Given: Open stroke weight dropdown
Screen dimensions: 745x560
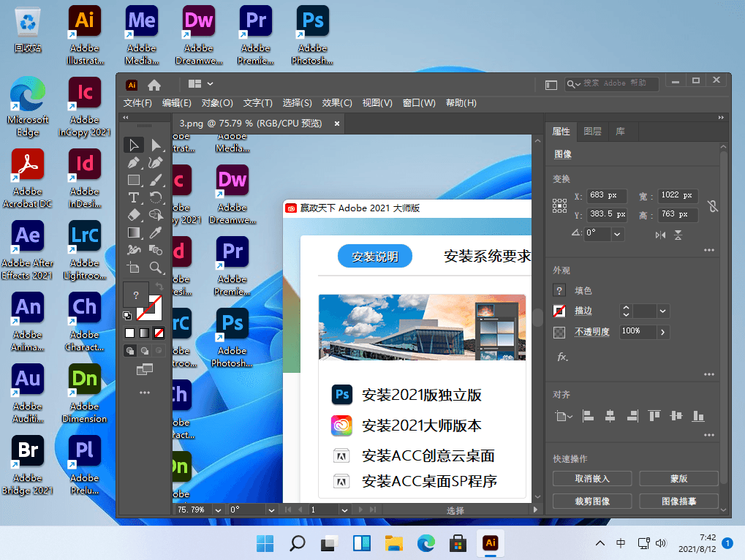Looking at the screenshot, I should click(x=662, y=311).
